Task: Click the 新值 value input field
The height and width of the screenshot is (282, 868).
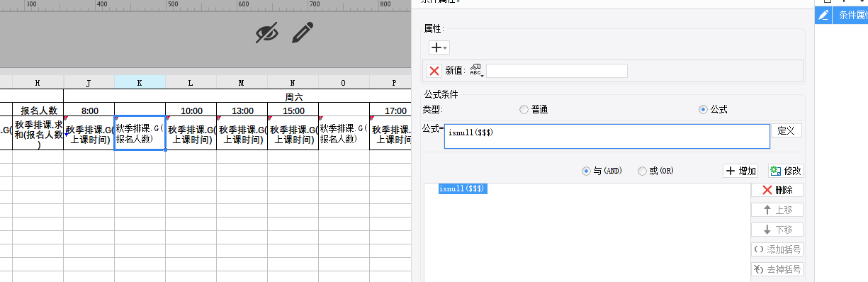Action: point(557,71)
